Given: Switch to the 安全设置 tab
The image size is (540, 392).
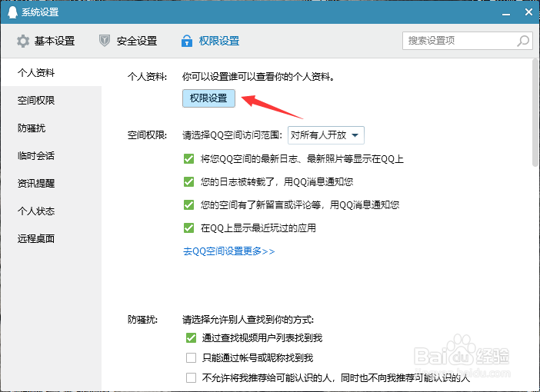Looking at the screenshot, I should coord(128,41).
